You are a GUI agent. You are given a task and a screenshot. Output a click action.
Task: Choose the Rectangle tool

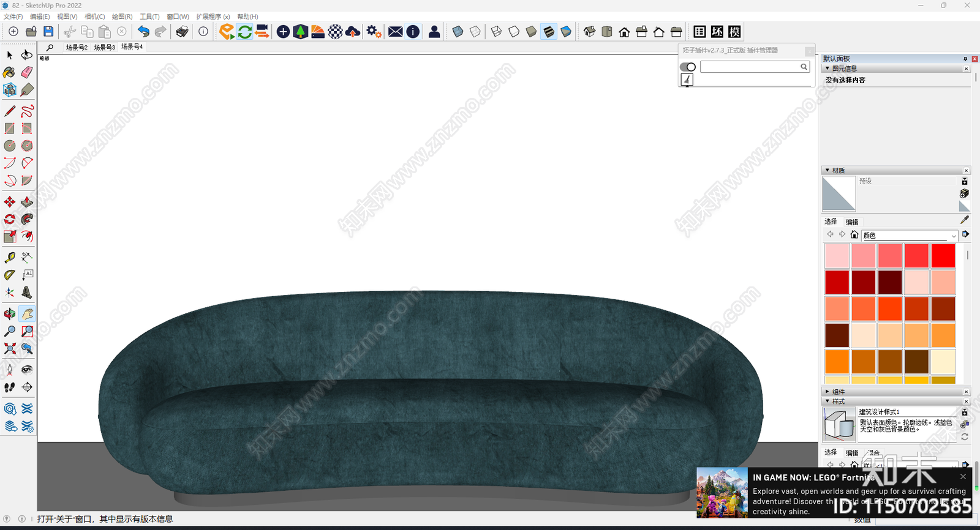[x=10, y=129]
